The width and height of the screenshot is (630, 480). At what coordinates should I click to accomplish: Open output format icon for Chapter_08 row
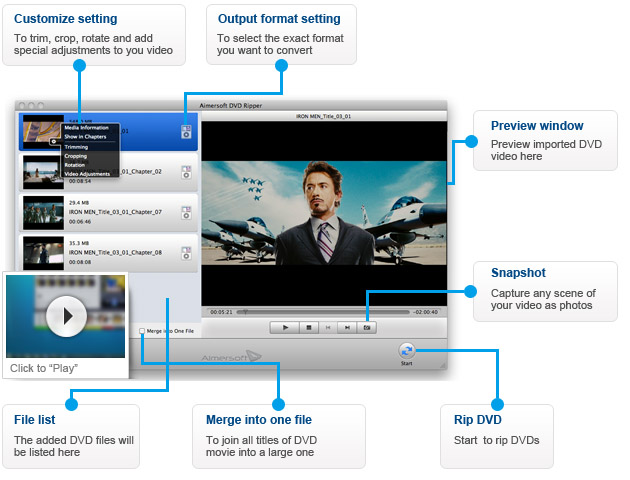186,253
